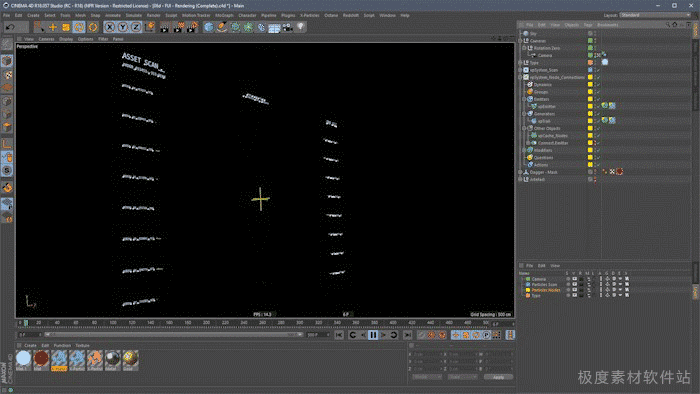The height and width of the screenshot is (394, 700).
Task: Click the Camera row green layer swatch
Action: tap(590, 55)
